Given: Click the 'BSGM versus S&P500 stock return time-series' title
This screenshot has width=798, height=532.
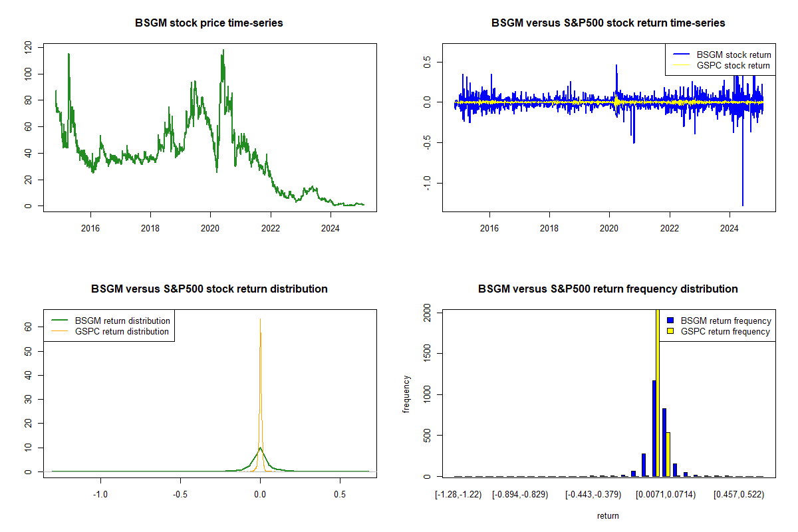Looking at the screenshot, I should [608, 23].
